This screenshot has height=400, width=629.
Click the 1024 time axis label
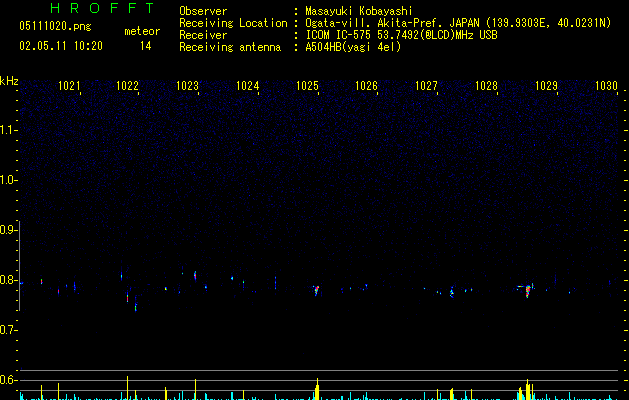(x=248, y=86)
